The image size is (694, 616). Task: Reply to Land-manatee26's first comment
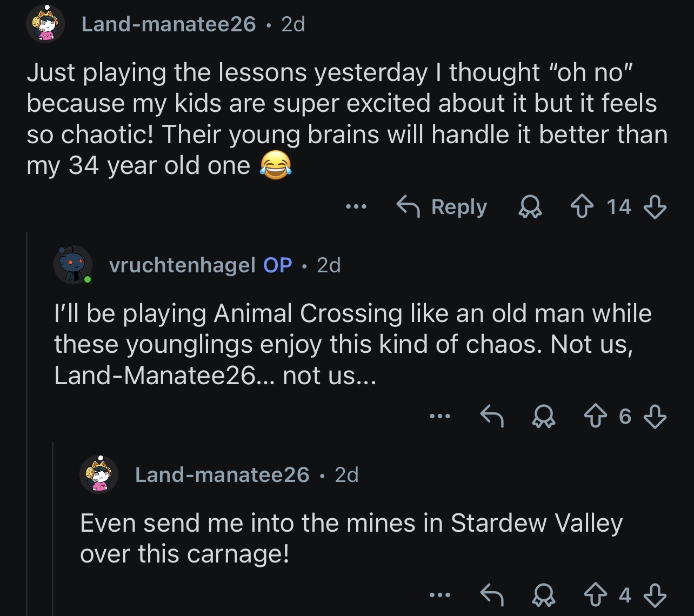point(442,207)
